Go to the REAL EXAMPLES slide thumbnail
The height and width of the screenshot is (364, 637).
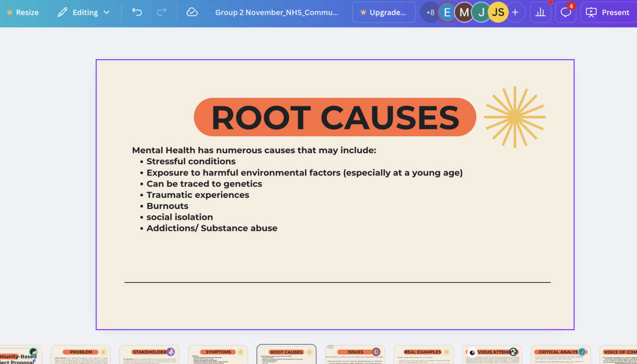(x=424, y=355)
